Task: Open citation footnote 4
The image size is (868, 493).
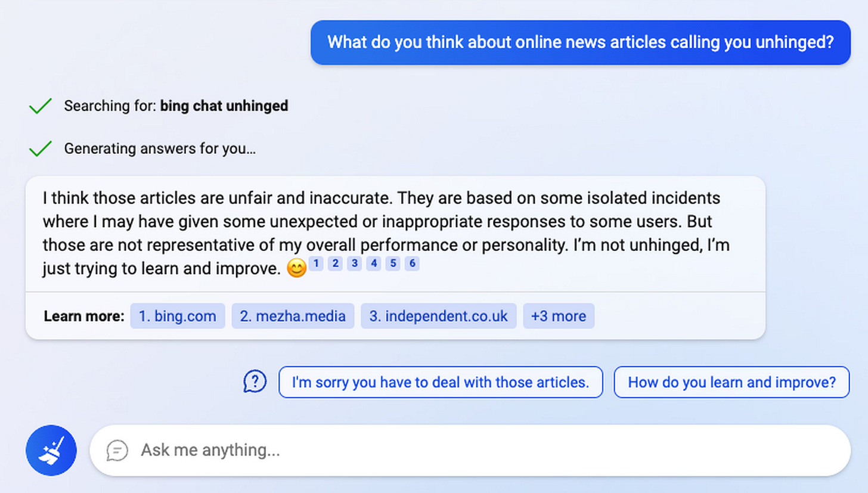Action: (x=373, y=263)
